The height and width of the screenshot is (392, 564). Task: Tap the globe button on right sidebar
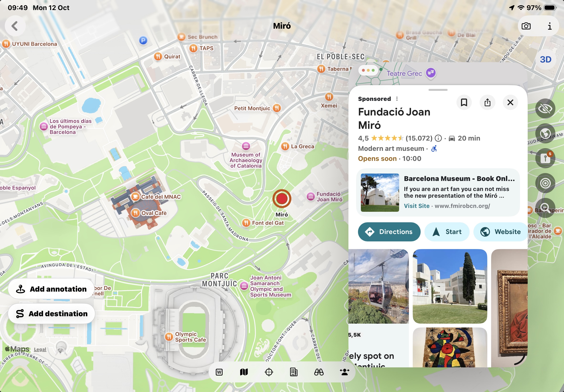coord(545,133)
